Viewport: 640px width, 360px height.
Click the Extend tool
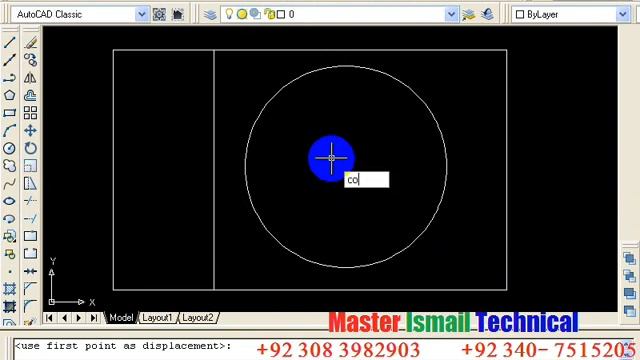(x=31, y=219)
